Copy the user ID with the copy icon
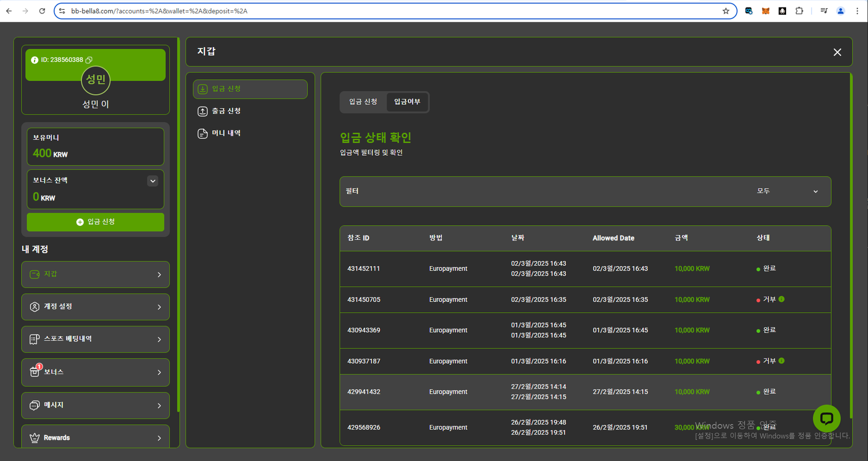This screenshot has height=461, width=868. point(89,60)
